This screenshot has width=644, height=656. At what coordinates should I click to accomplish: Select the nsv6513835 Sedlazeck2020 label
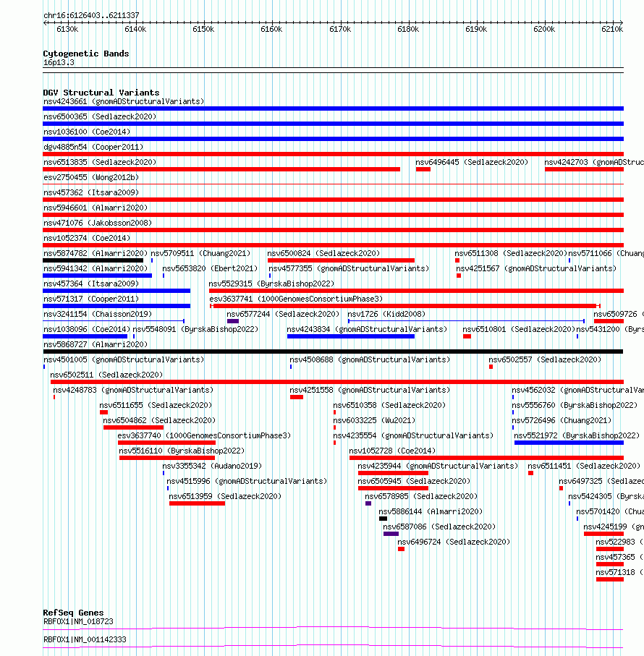(x=100, y=162)
